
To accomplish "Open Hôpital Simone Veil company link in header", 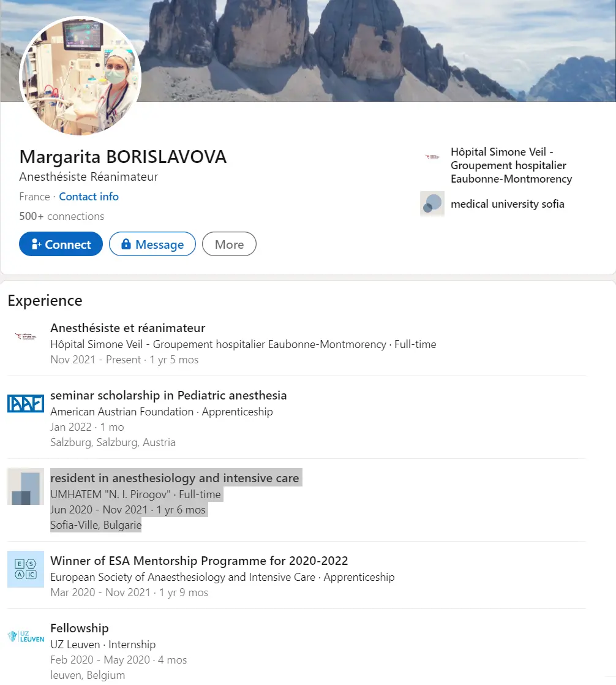I will (511, 165).
